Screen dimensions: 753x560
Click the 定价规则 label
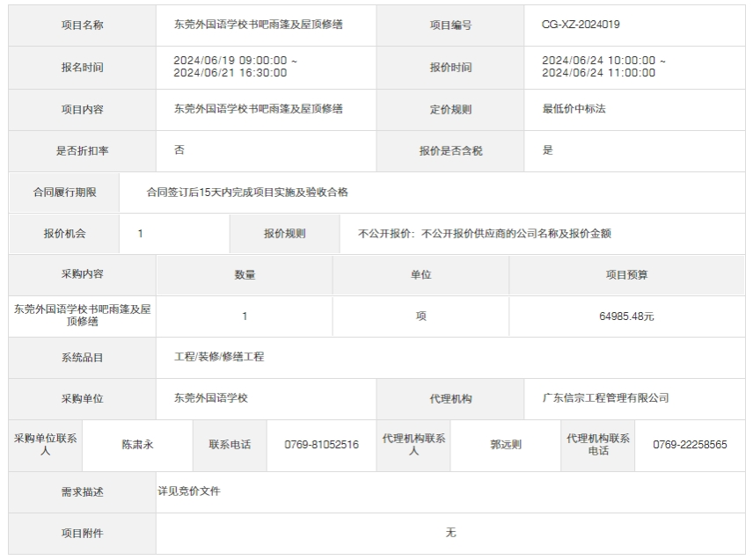coord(450,109)
